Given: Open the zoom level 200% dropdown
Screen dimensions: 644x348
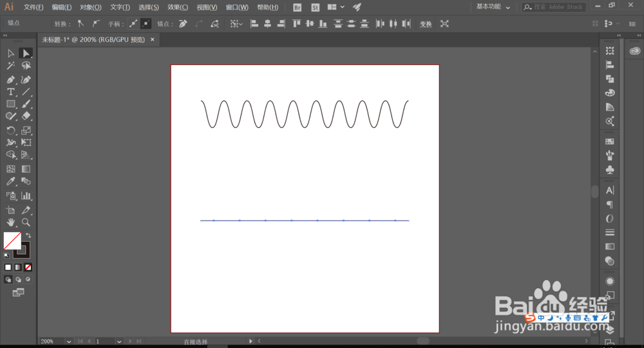Looking at the screenshot, I should coord(69,342).
